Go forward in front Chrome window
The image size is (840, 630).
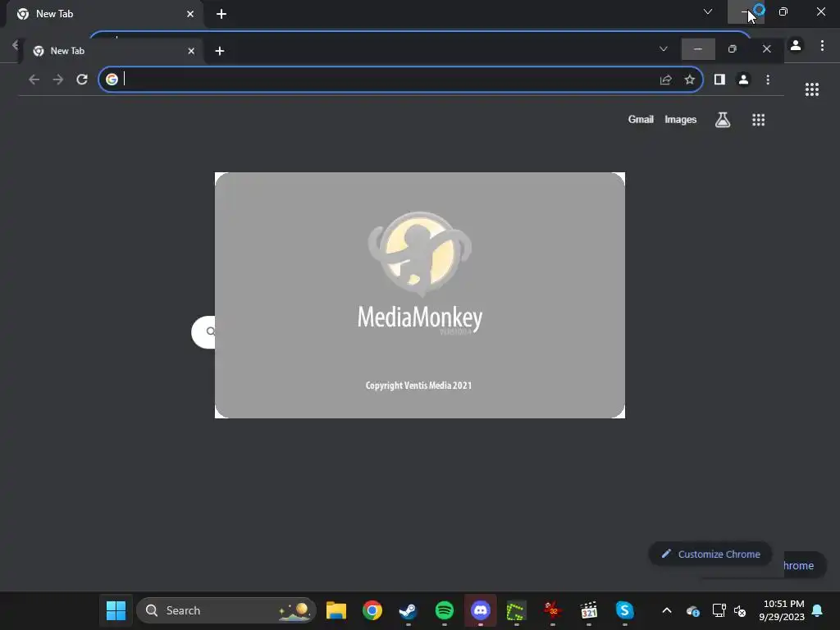tap(58, 80)
